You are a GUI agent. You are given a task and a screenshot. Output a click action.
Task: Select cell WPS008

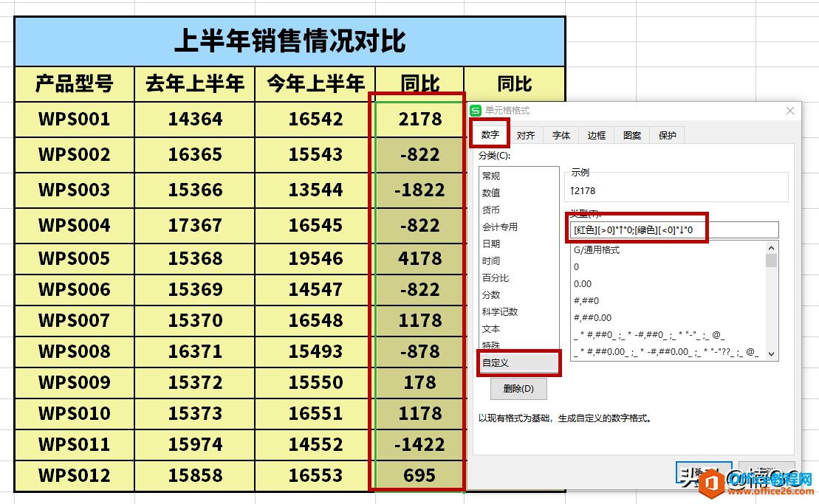click(x=75, y=352)
